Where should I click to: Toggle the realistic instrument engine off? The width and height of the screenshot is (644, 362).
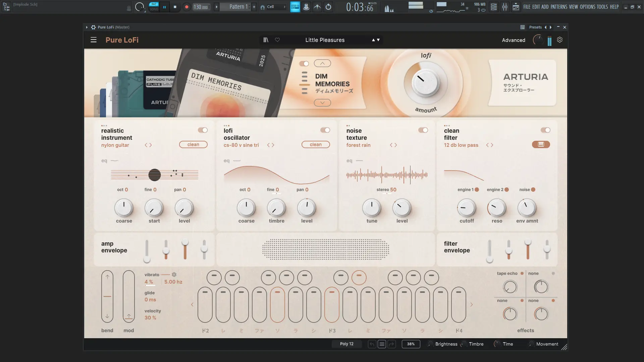pos(203,130)
